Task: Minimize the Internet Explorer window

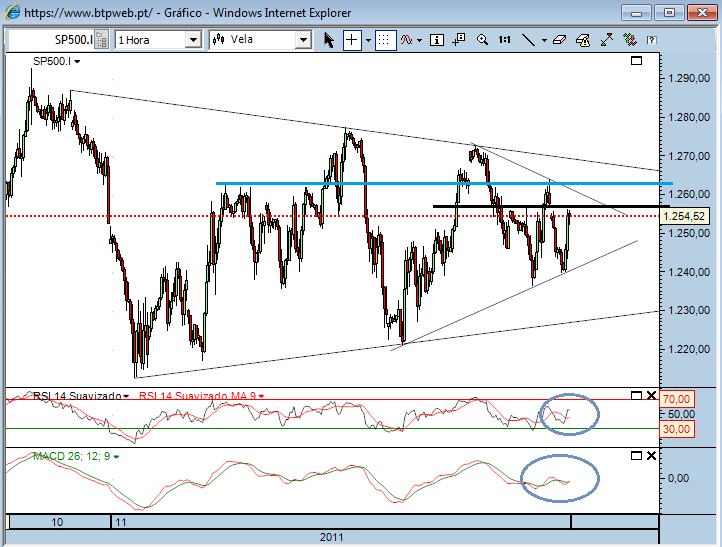Action: tap(636, 12)
